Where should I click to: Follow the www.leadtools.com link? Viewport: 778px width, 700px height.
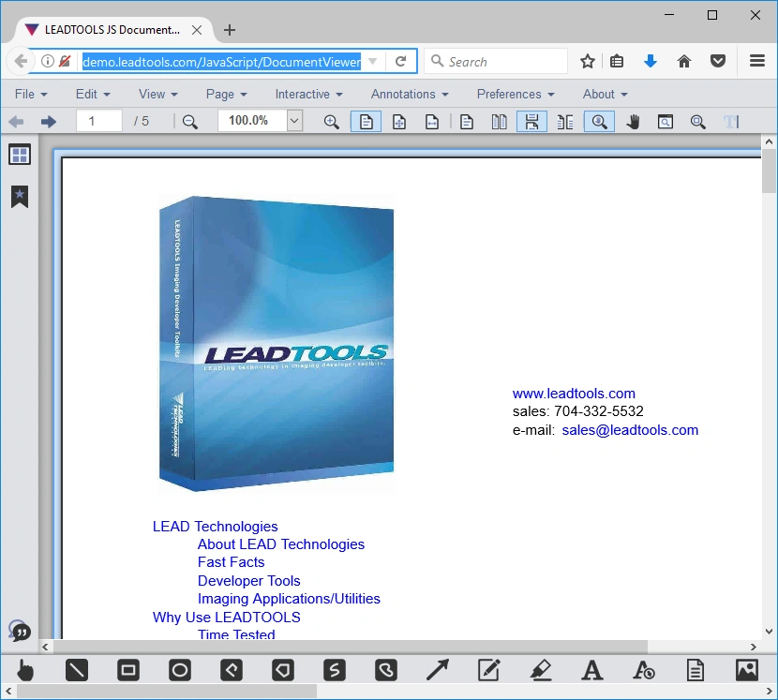(x=574, y=394)
